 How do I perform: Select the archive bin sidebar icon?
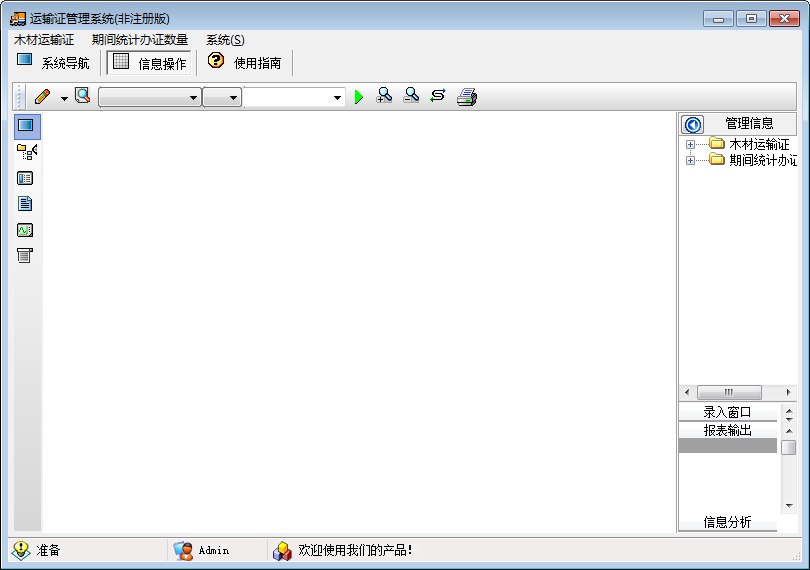point(24,255)
